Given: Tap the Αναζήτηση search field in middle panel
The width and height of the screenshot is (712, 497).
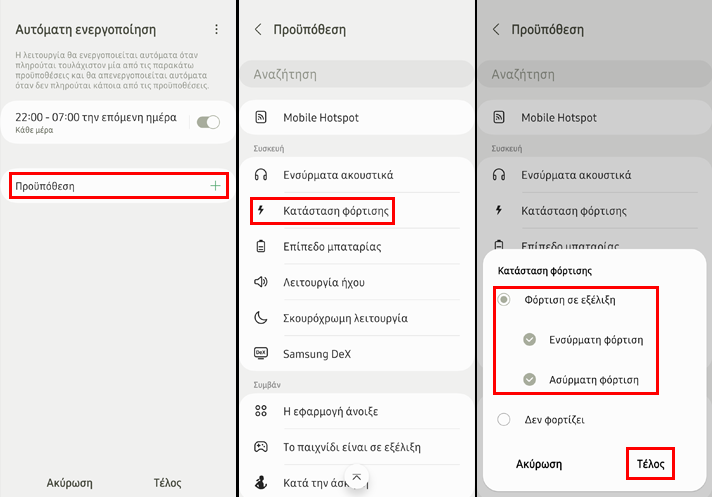Looking at the screenshot, I should 356,74.
